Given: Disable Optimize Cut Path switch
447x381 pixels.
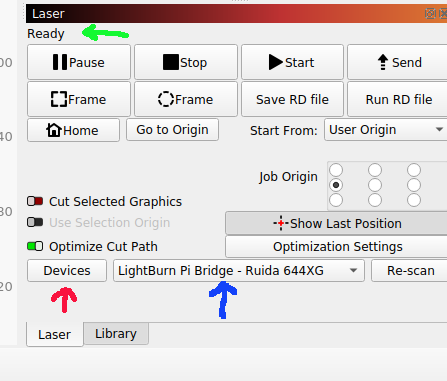Looking at the screenshot, I should click(x=35, y=246).
